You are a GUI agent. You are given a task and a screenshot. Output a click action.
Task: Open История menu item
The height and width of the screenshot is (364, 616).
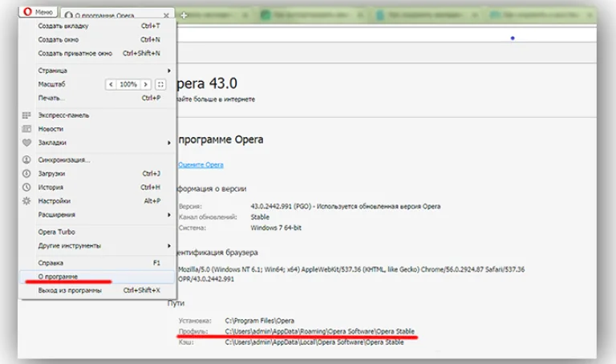click(98, 188)
